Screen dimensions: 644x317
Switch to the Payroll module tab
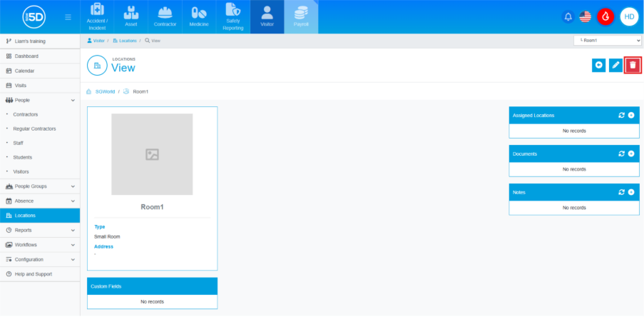point(301,16)
